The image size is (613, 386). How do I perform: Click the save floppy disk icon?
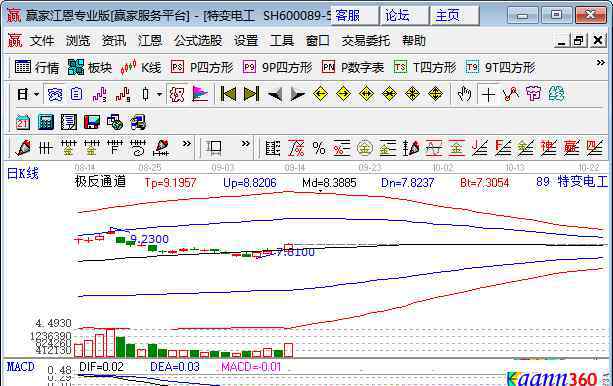[91, 122]
